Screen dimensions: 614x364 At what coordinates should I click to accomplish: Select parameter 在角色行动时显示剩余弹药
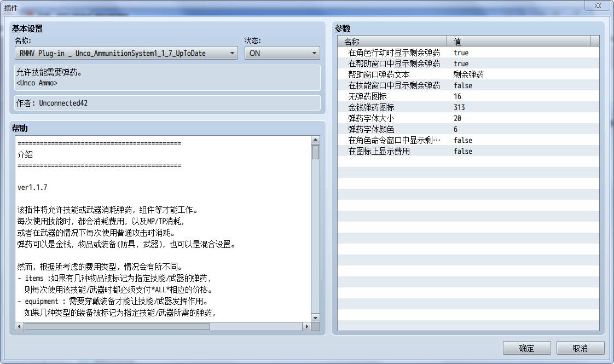coord(394,53)
